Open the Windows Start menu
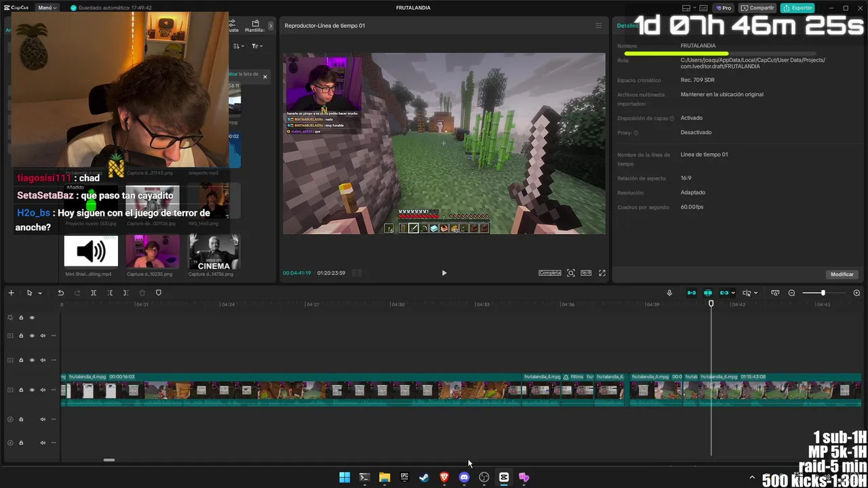 coord(344,477)
